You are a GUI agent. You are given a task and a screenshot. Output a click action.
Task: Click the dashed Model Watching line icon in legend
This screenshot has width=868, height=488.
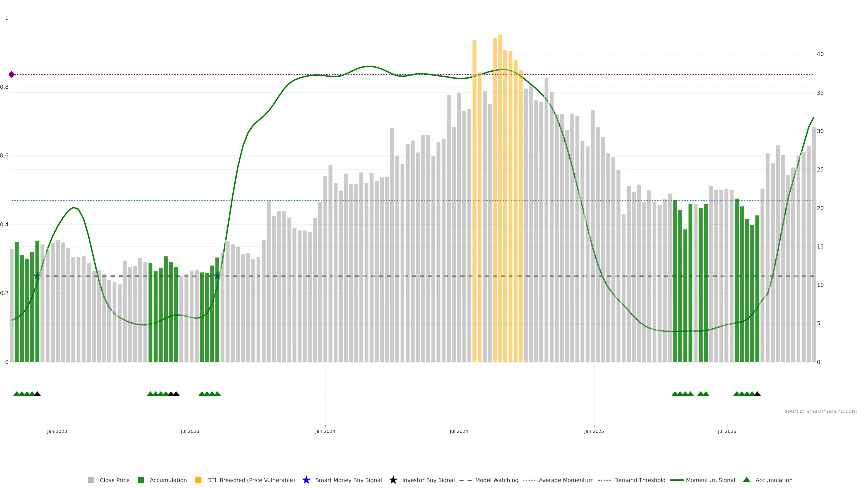coord(466,480)
